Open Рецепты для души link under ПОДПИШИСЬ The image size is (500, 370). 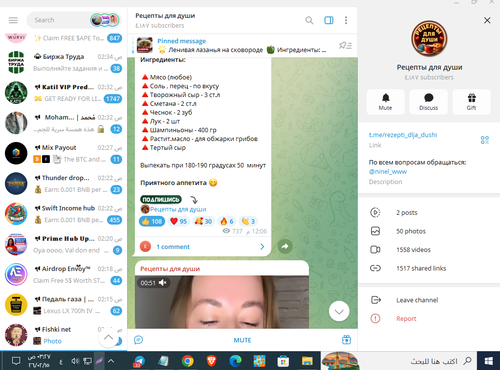pyautogui.click(x=178, y=209)
